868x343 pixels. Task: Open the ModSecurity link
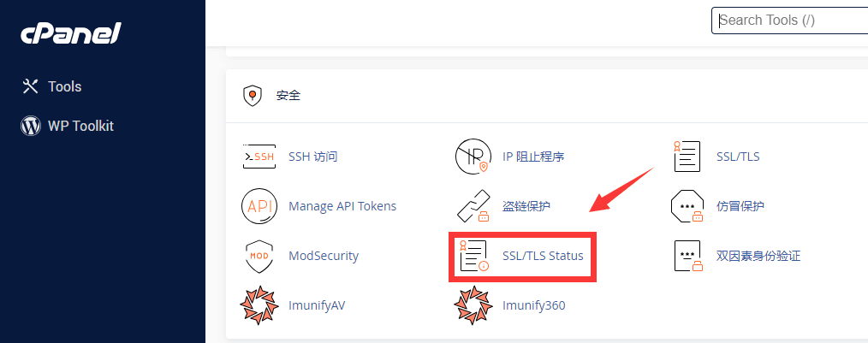point(324,256)
